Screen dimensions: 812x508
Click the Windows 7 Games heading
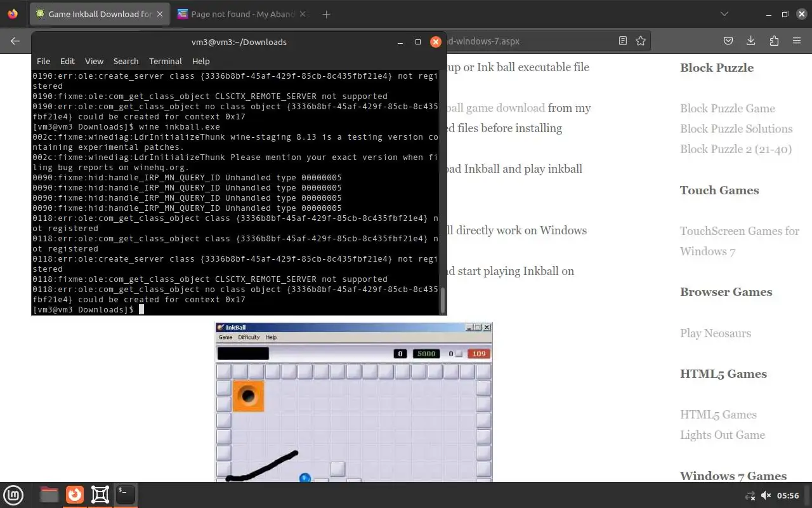click(733, 476)
